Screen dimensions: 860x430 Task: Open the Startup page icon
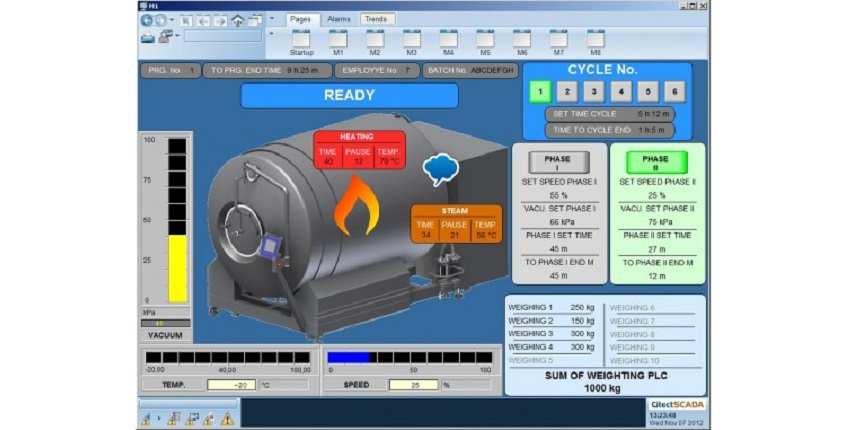pos(301,39)
